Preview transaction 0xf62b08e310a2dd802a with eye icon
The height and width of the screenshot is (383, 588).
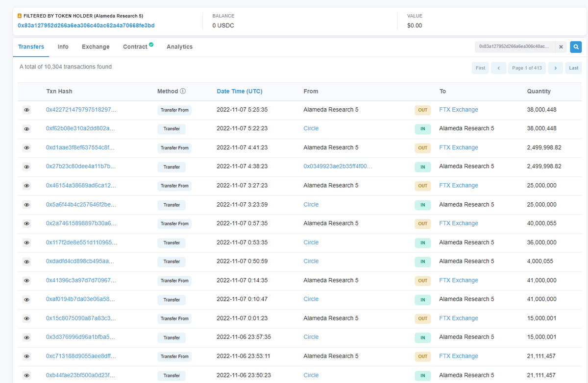tap(26, 129)
